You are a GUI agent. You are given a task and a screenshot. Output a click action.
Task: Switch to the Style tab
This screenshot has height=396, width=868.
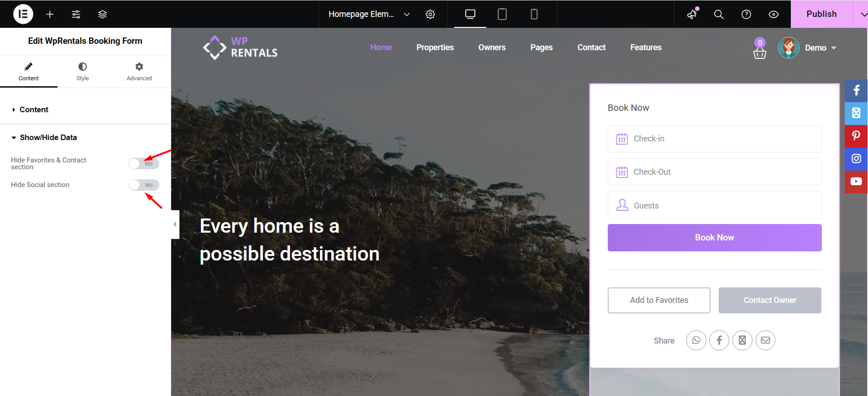(83, 72)
